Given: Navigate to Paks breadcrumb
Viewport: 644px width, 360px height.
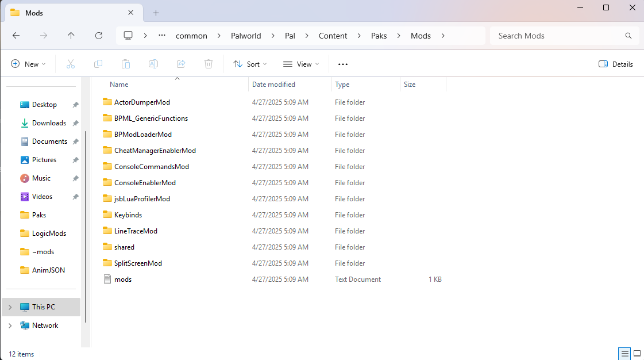Looking at the screenshot, I should (x=379, y=36).
